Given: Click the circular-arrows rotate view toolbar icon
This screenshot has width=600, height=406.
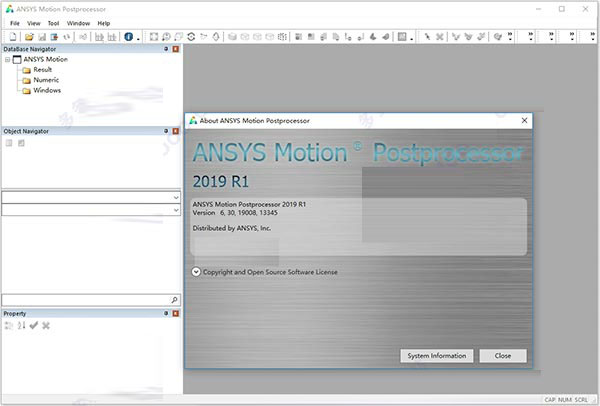Looking at the screenshot, I should [x=191, y=37].
